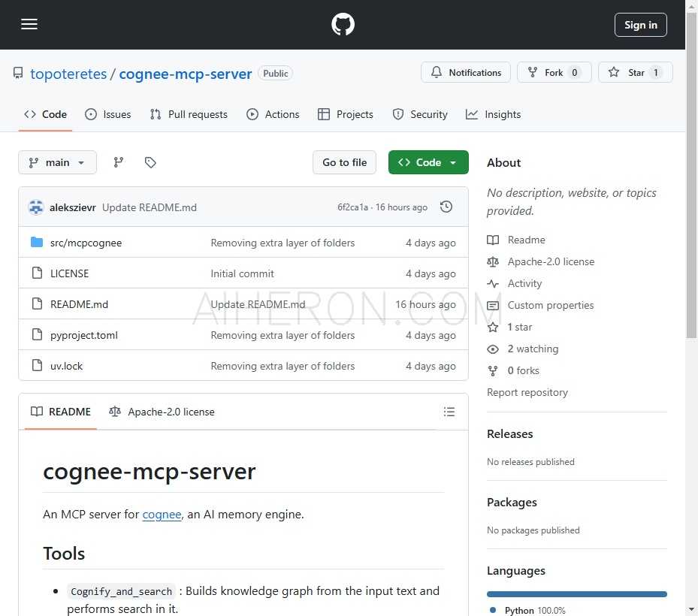Open the Projects tab
The height and width of the screenshot is (616, 698).
coord(346,114)
